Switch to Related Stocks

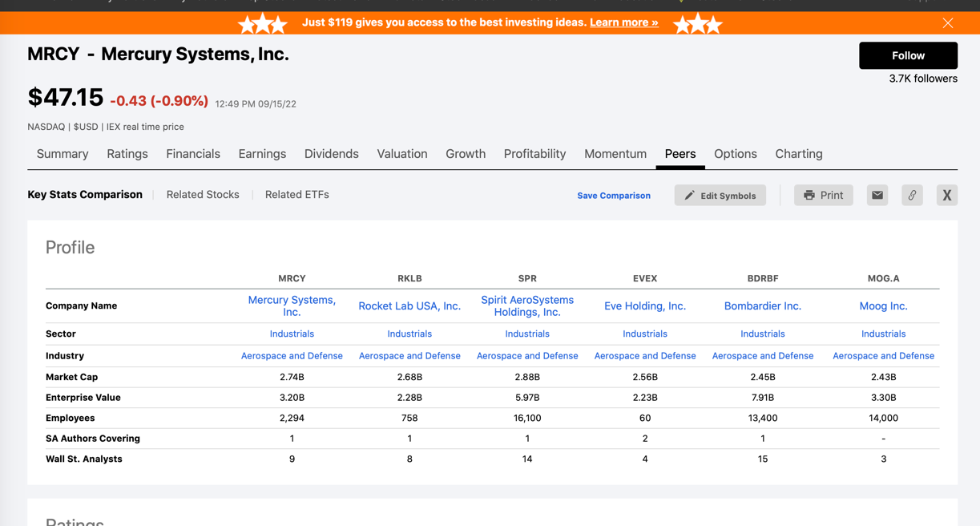pos(203,194)
